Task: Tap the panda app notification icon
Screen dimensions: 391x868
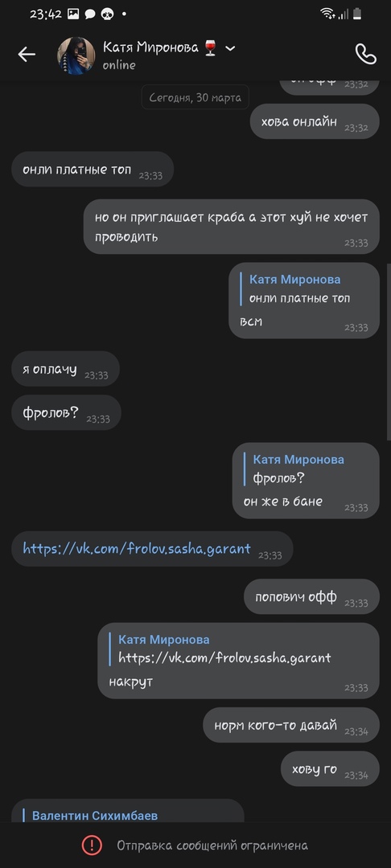Action: point(107,14)
